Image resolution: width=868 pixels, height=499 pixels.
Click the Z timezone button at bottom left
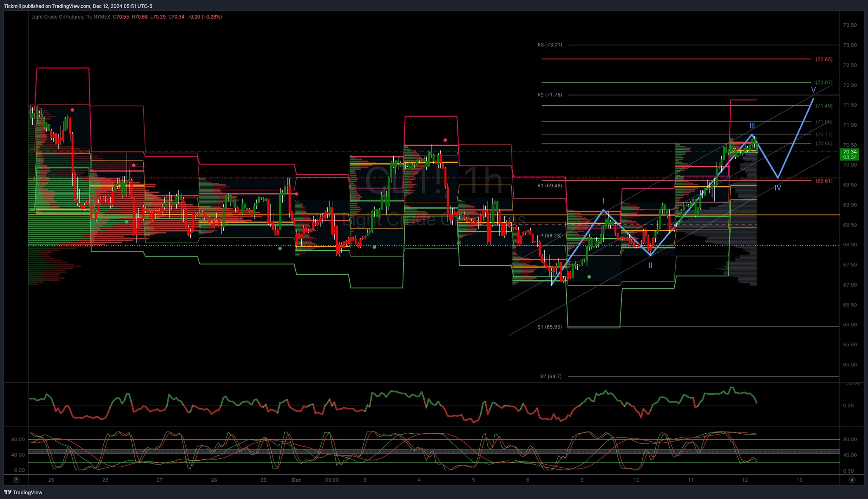coord(16,480)
